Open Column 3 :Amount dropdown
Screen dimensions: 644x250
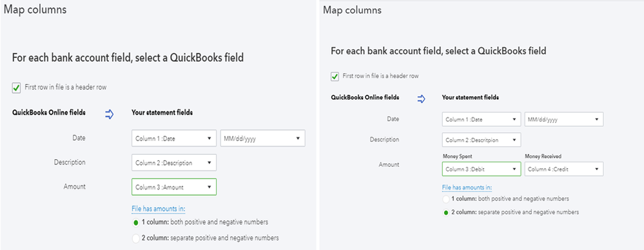tap(174, 187)
